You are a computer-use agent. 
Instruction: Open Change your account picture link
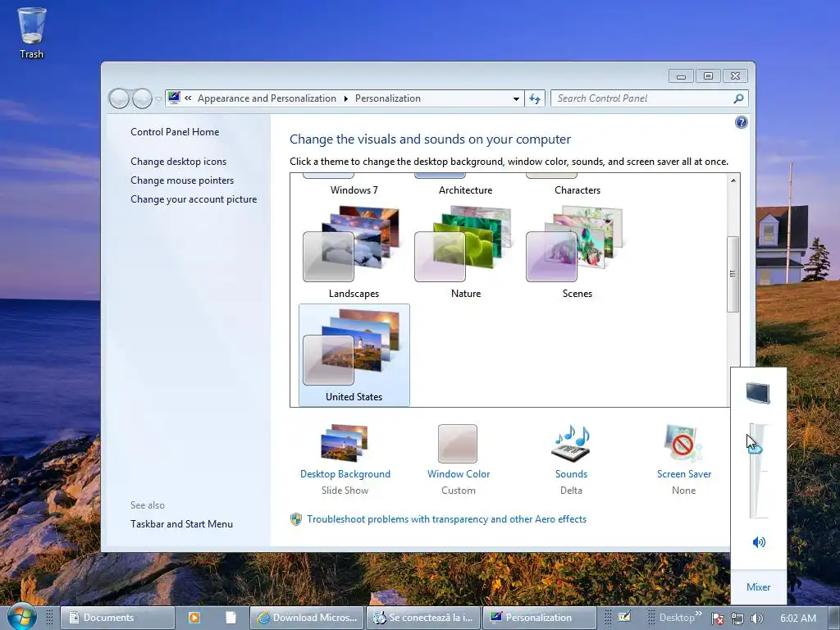click(194, 199)
